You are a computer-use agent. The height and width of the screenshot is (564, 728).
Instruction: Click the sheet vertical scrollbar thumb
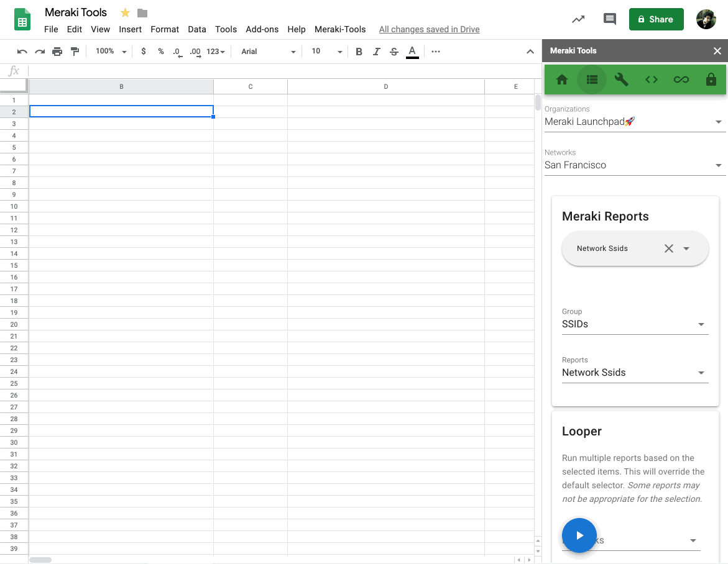pyautogui.click(x=538, y=102)
